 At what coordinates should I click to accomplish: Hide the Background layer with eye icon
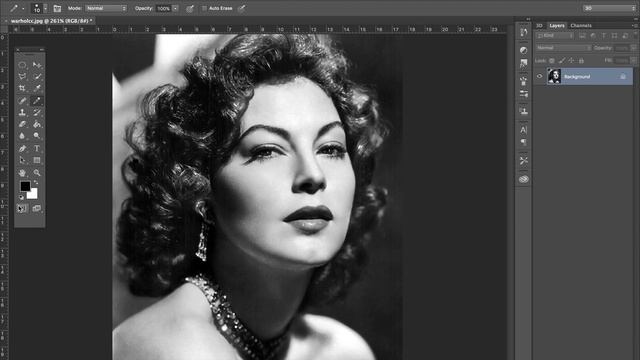coord(540,76)
